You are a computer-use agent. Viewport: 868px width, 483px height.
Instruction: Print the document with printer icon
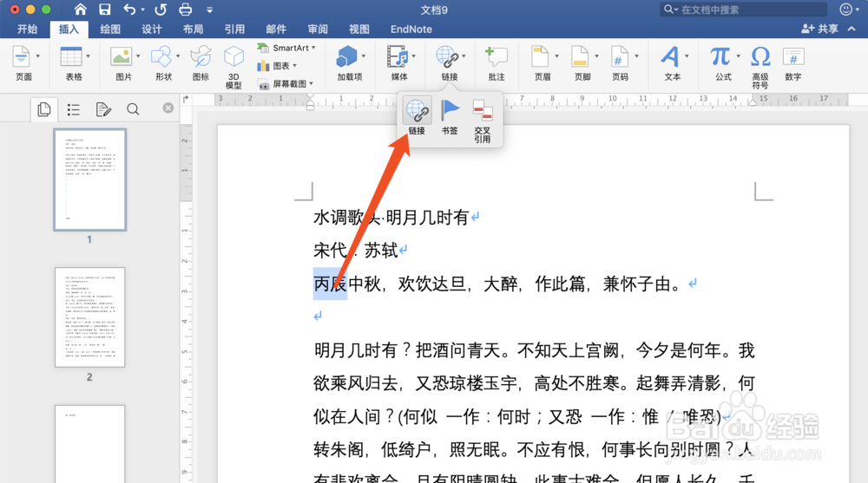(x=186, y=10)
